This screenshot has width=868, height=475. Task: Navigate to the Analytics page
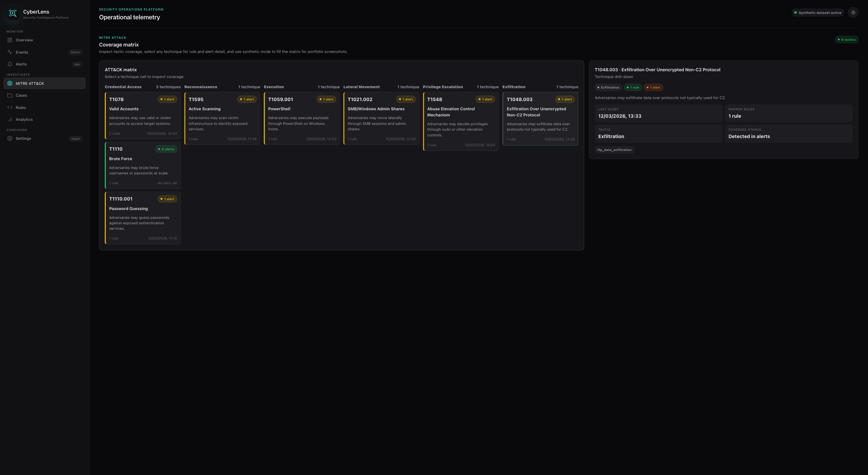click(x=24, y=119)
